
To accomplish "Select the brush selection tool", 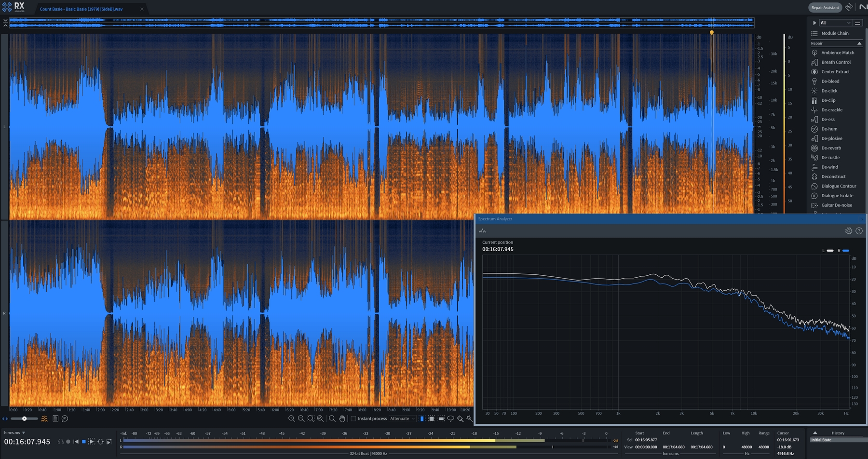I will tap(461, 418).
